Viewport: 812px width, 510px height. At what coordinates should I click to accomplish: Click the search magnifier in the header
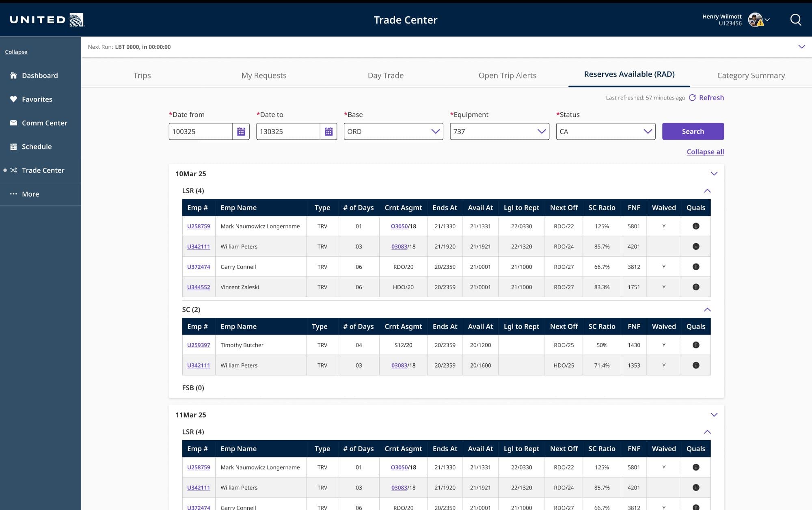coord(795,19)
